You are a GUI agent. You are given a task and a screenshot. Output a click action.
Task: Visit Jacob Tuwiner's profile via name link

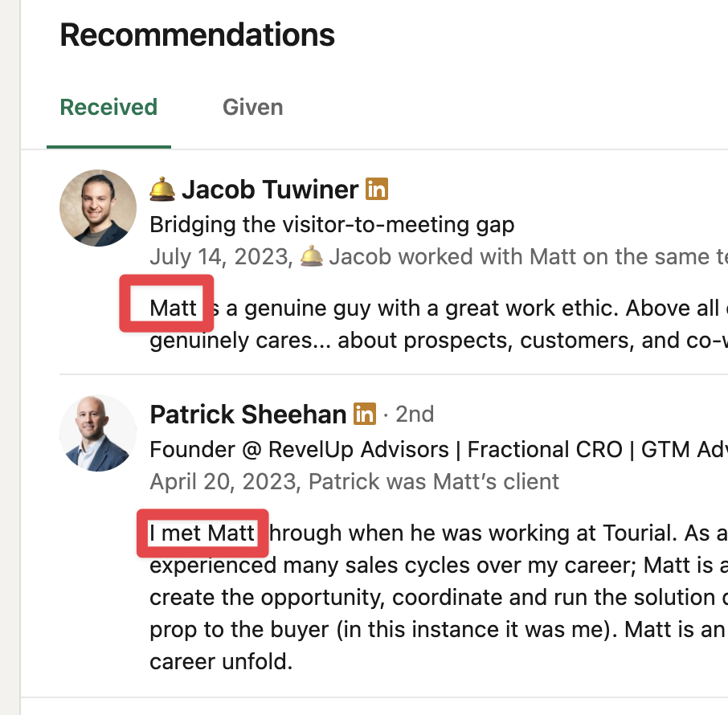click(x=270, y=190)
